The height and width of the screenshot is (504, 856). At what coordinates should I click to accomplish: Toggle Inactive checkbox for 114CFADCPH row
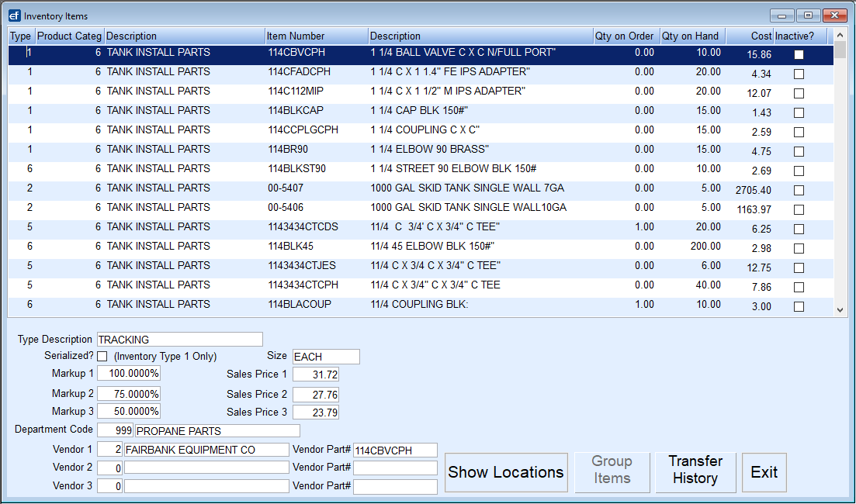point(799,74)
